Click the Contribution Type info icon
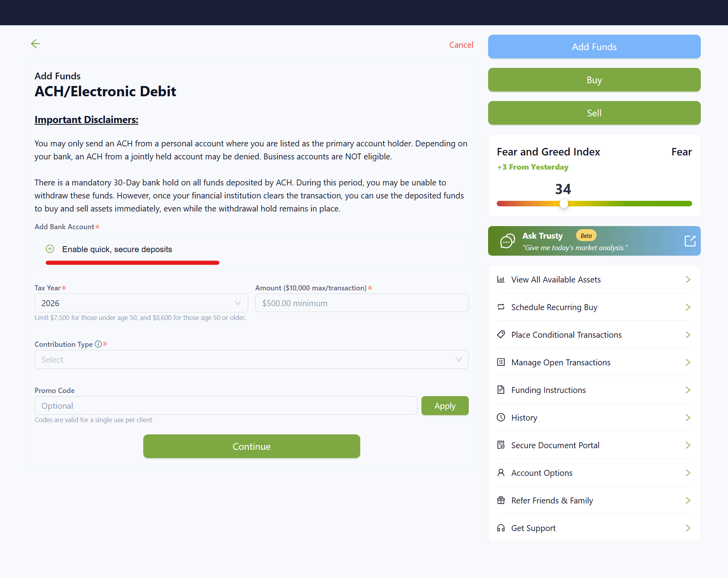 click(x=98, y=344)
